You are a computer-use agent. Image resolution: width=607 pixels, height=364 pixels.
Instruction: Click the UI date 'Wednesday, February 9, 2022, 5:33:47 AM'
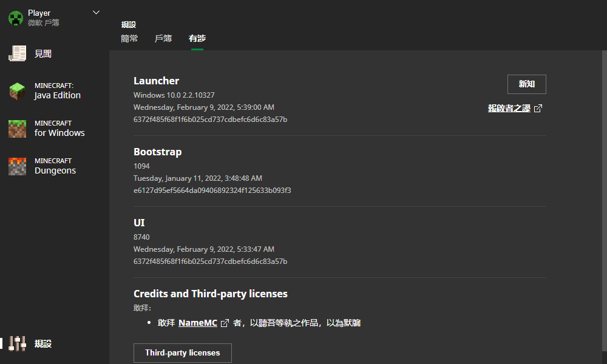tap(203, 249)
